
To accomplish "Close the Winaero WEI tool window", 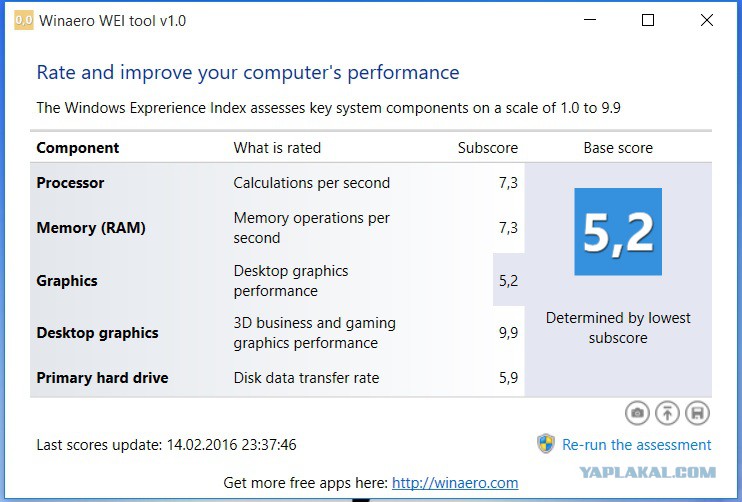I will [707, 20].
